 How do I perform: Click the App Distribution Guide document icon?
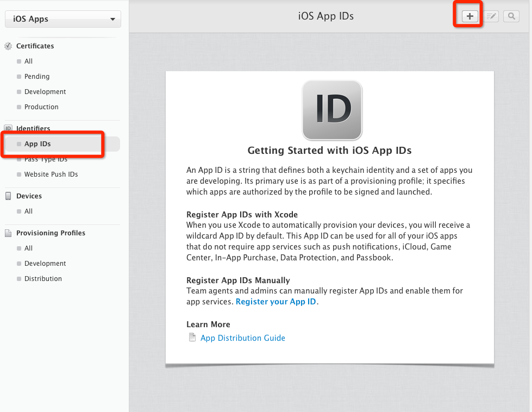[192, 338]
